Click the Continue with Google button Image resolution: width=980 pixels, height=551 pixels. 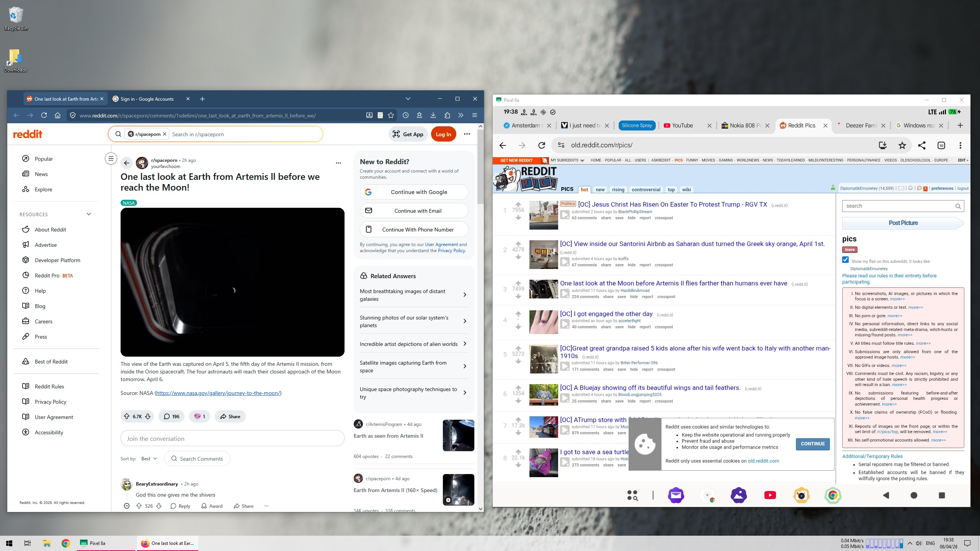click(x=414, y=192)
